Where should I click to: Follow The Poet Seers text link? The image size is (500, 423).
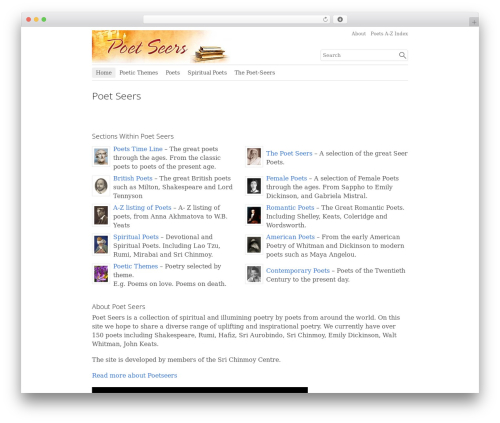(x=289, y=153)
